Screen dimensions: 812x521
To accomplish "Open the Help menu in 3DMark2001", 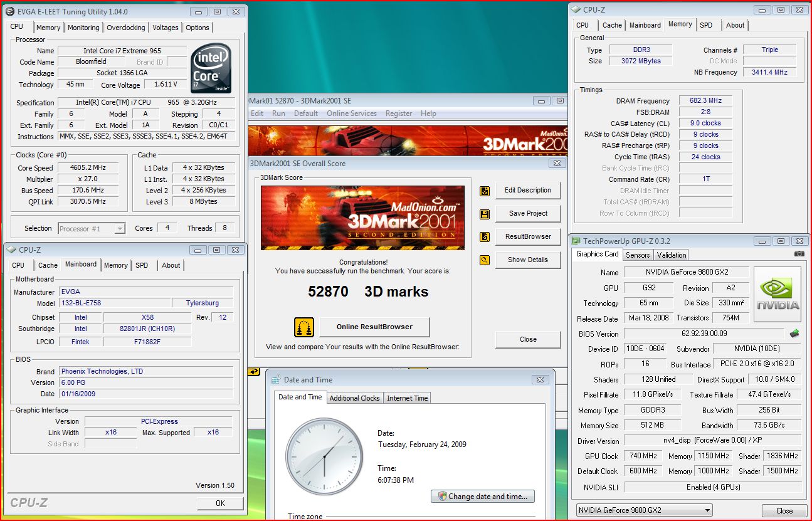I will click(x=428, y=113).
